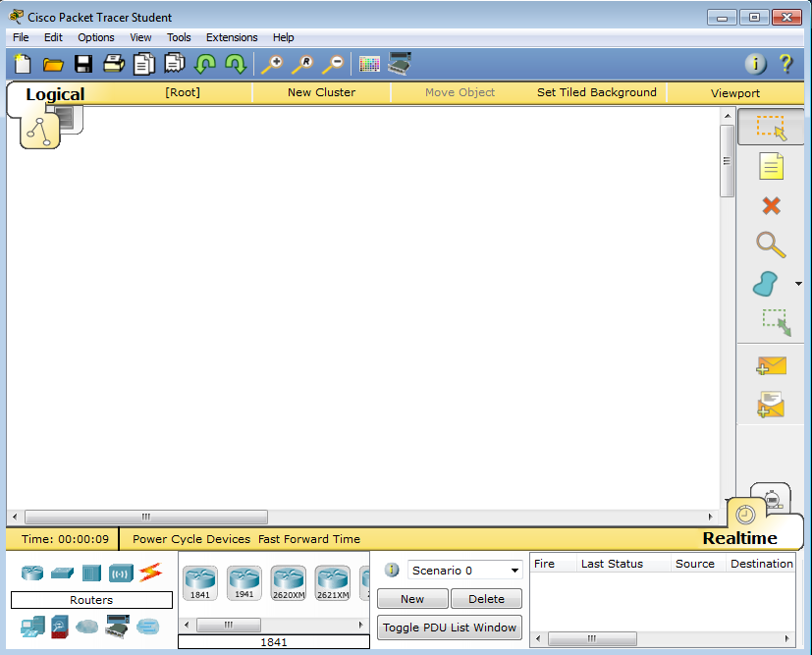The height and width of the screenshot is (655, 812).
Task: Open the Scenario 0 dropdown
Action: click(x=465, y=571)
